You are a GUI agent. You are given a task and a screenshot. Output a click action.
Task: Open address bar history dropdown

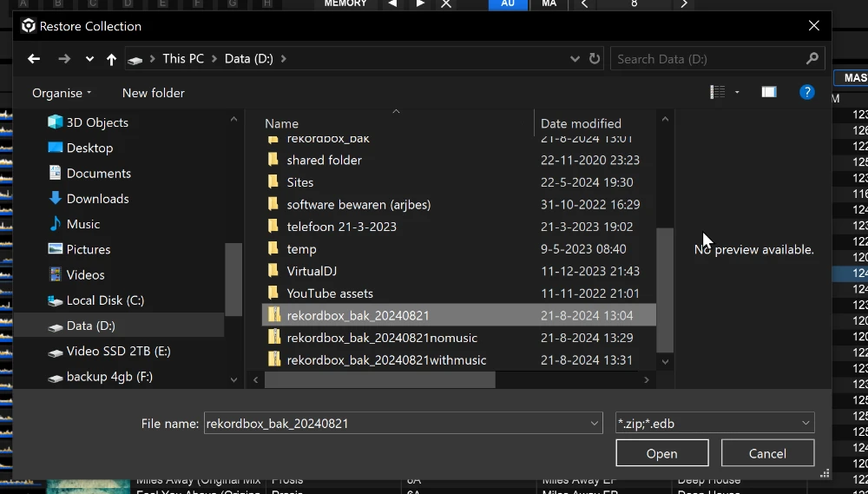[575, 59]
